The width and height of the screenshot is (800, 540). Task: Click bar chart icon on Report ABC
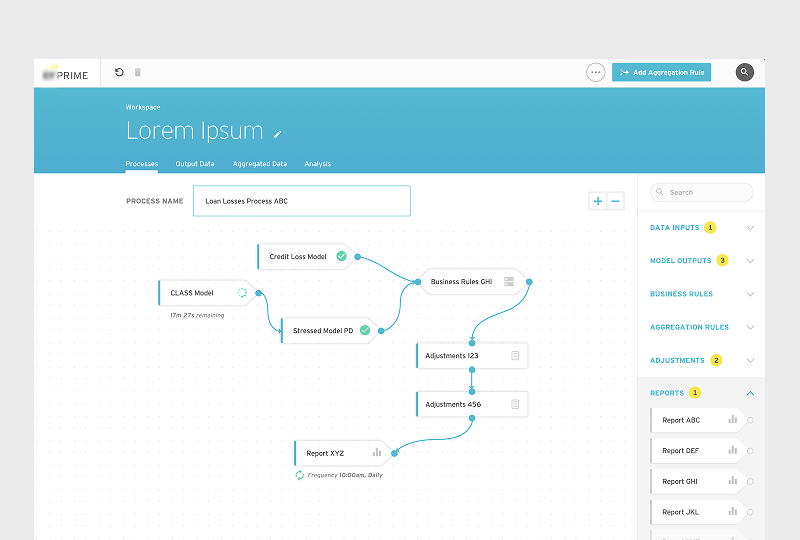point(733,420)
